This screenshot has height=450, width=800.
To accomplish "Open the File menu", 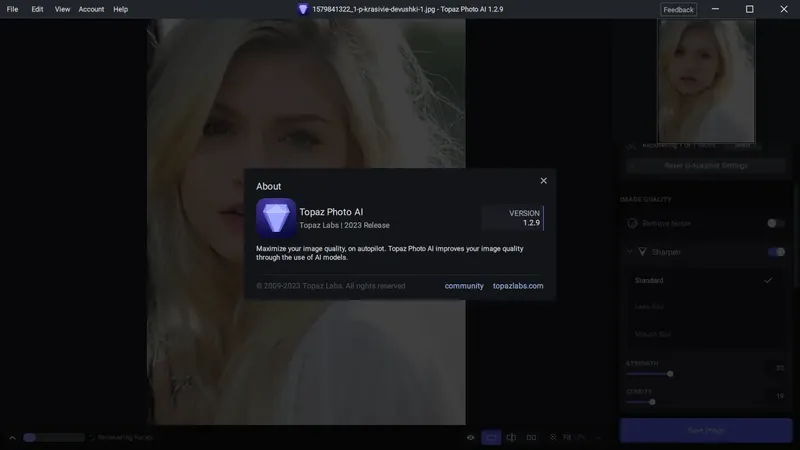I will 12,9.
